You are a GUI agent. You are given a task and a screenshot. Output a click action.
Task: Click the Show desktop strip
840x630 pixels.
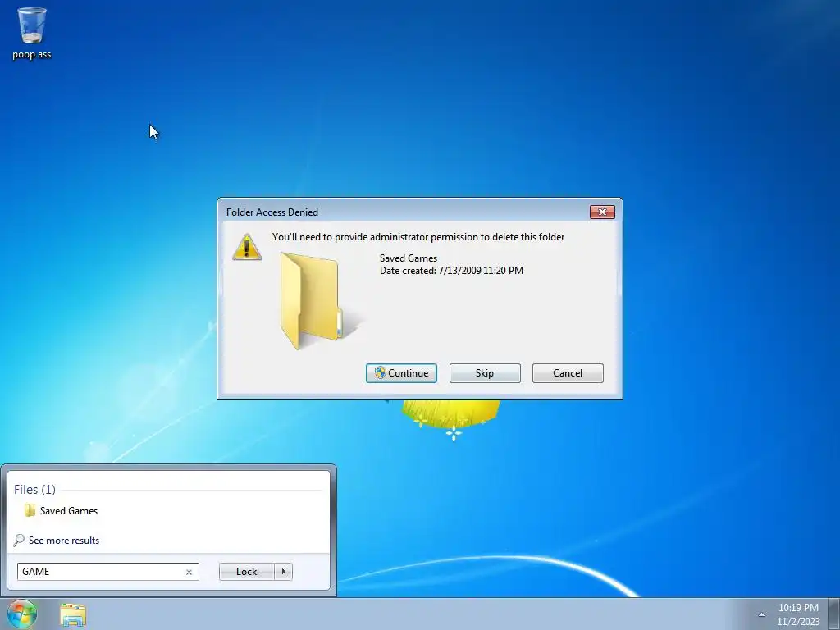pos(834,614)
